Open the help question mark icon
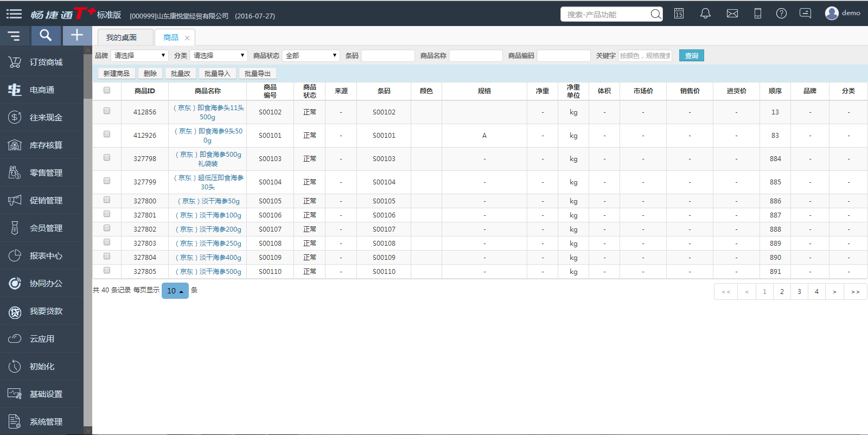868x435 pixels. click(781, 14)
